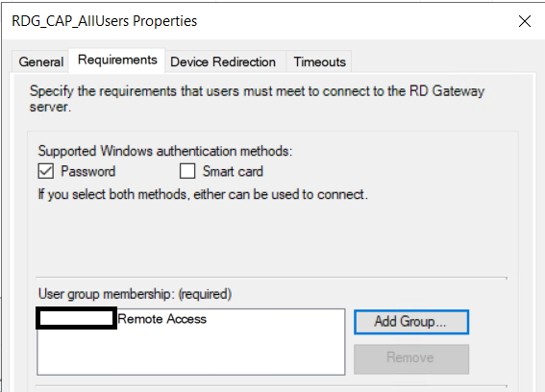The height and width of the screenshot is (392, 545).
Task: Click the User group membership (required) label
Action: [x=135, y=294]
